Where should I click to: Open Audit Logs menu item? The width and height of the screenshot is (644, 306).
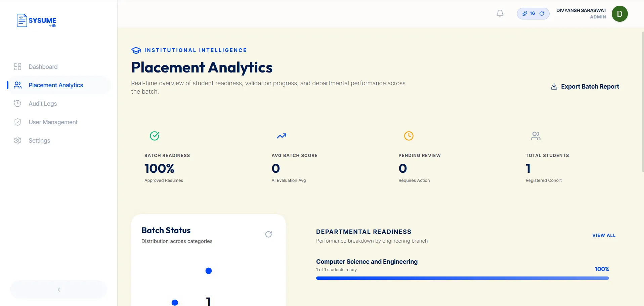(x=43, y=103)
